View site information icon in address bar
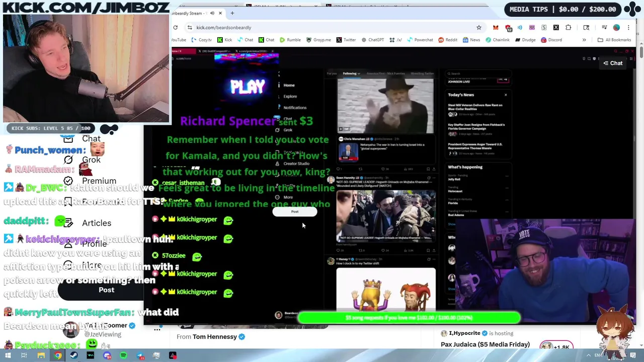This screenshot has height=362, width=644. [190, 27]
